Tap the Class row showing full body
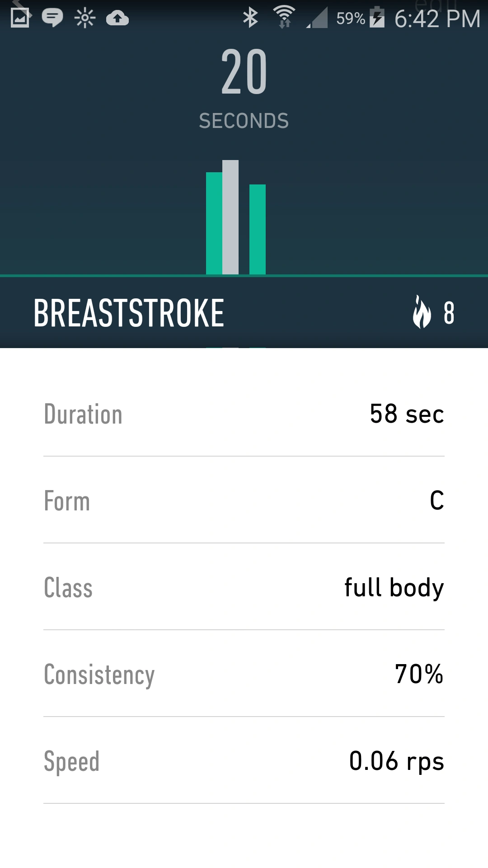488x868 pixels. point(244,587)
